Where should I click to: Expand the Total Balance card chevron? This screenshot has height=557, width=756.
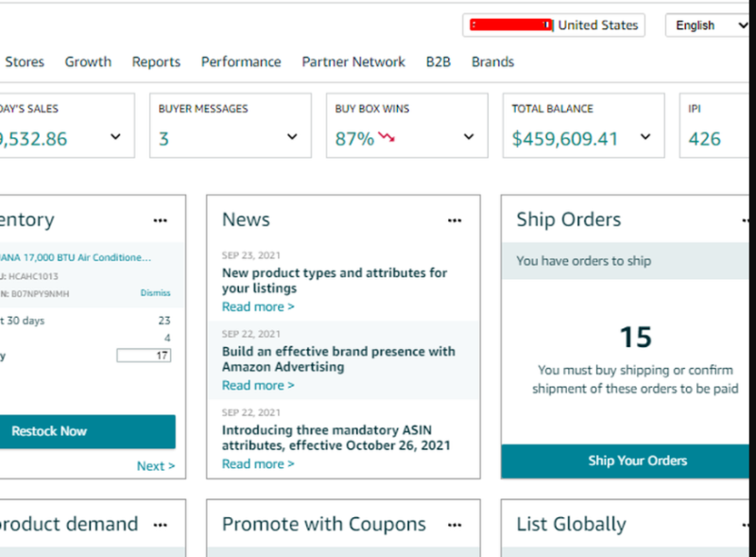pyautogui.click(x=645, y=136)
